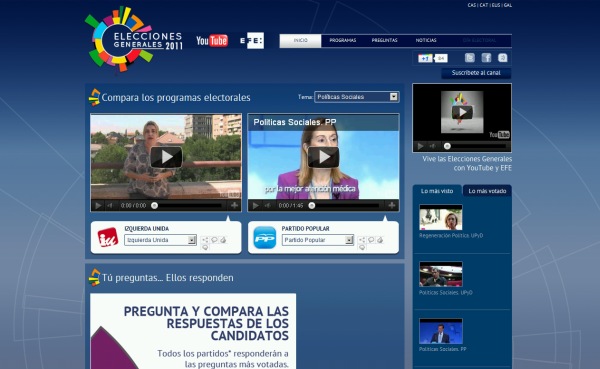600x369 pixels.
Task: Go to the INICIO tab
Action: click(x=300, y=41)
